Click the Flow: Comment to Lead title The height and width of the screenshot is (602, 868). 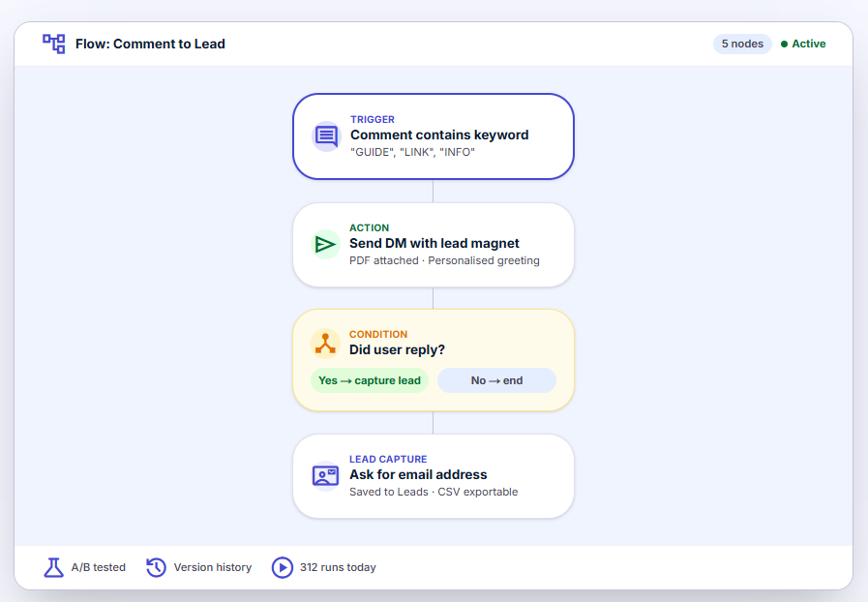point(150,44)
